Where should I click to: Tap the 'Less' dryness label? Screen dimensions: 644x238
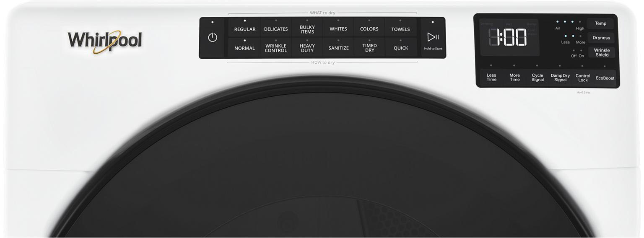point(566,42)
